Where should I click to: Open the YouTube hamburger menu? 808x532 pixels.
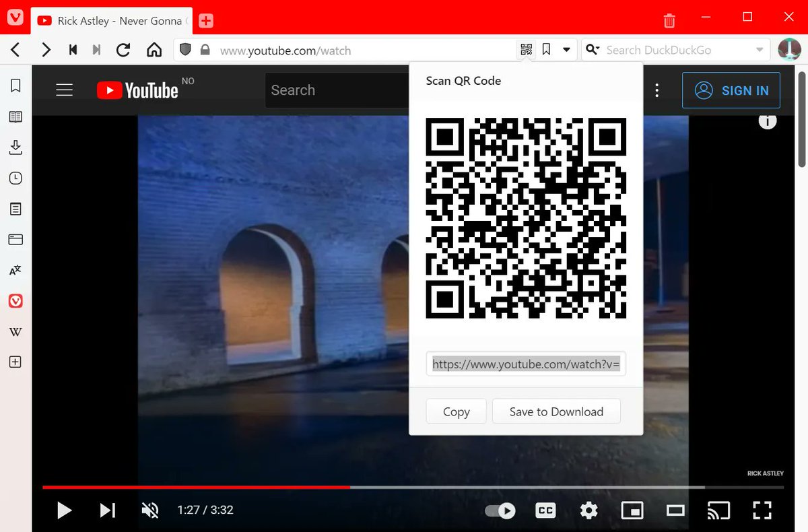tap(64, 90)
